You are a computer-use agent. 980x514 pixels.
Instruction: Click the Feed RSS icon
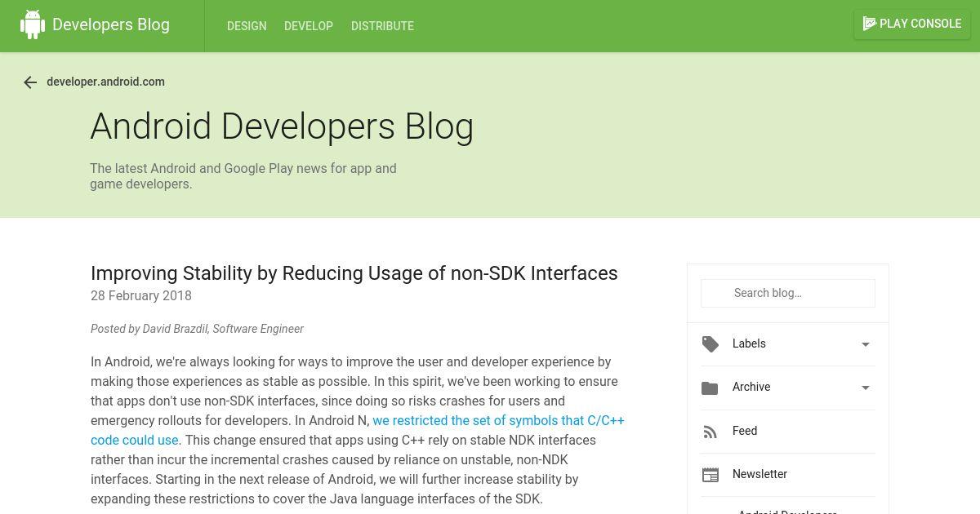[x=710, y=432]
